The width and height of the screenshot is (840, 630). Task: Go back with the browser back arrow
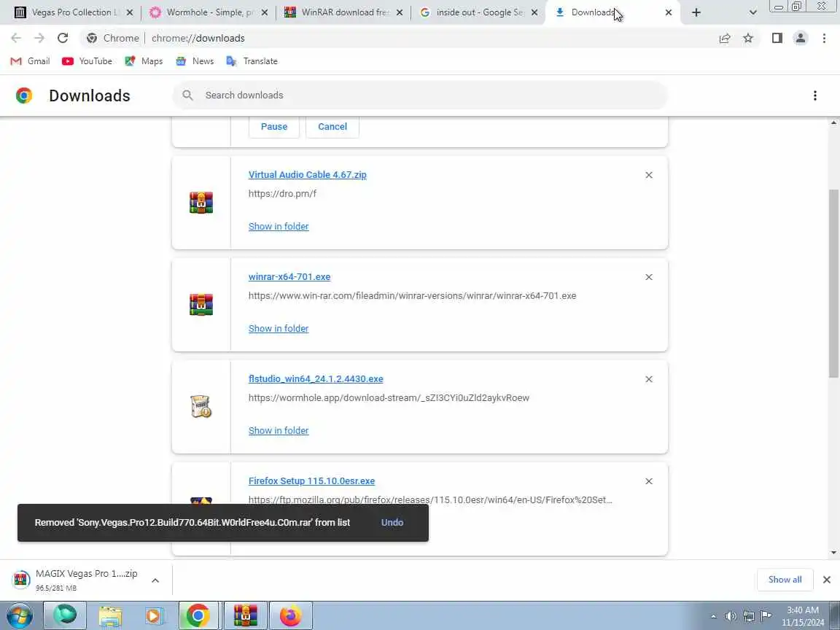[16, 38]
